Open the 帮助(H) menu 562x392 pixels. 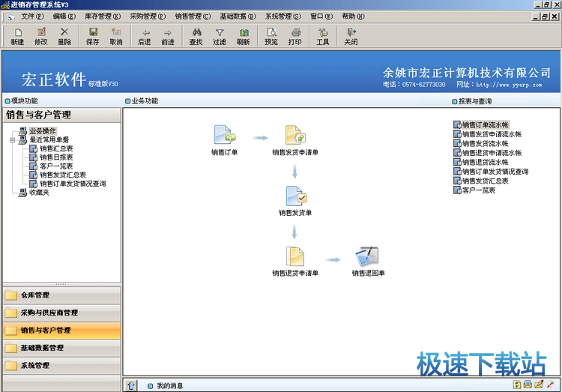353,16
